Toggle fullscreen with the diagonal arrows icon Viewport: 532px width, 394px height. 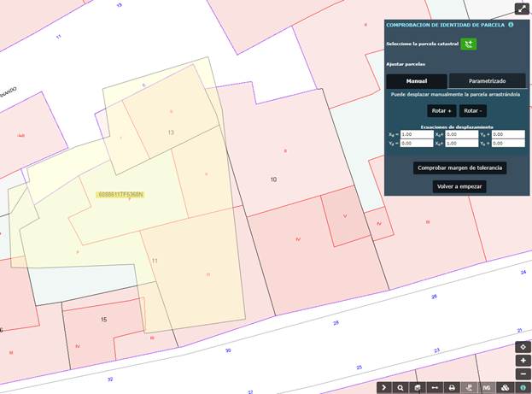pos(522,9)
